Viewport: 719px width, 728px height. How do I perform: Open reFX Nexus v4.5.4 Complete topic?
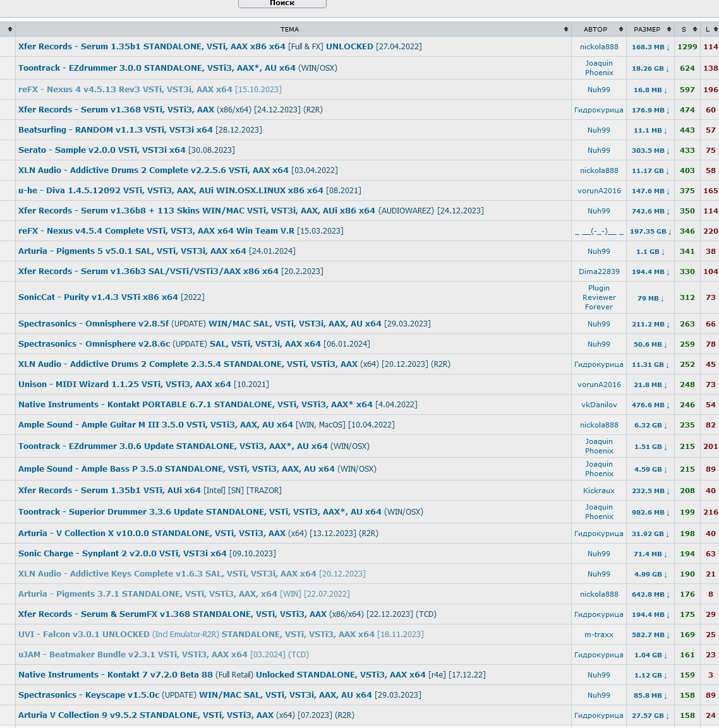tap(181, 230)
